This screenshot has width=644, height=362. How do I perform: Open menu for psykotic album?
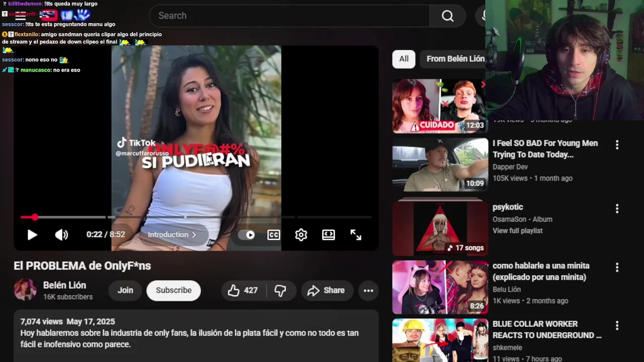(617, 209)
